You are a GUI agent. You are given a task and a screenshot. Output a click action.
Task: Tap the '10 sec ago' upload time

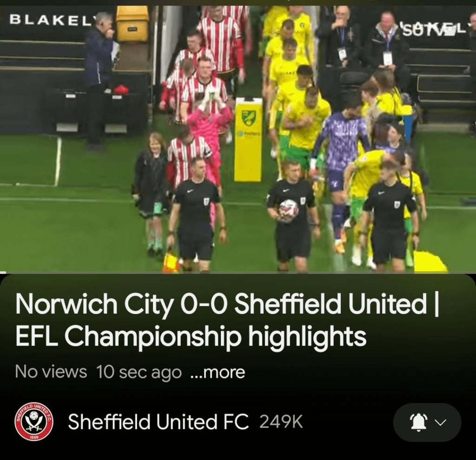139,372
